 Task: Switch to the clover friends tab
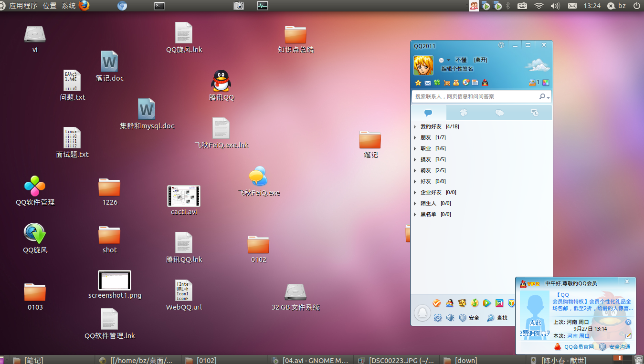[x=464, y=113]
